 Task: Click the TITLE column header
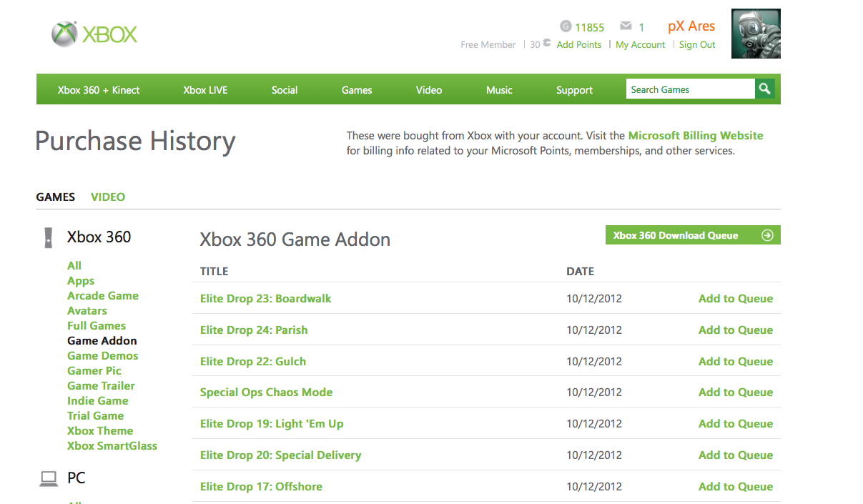point(214,271)
